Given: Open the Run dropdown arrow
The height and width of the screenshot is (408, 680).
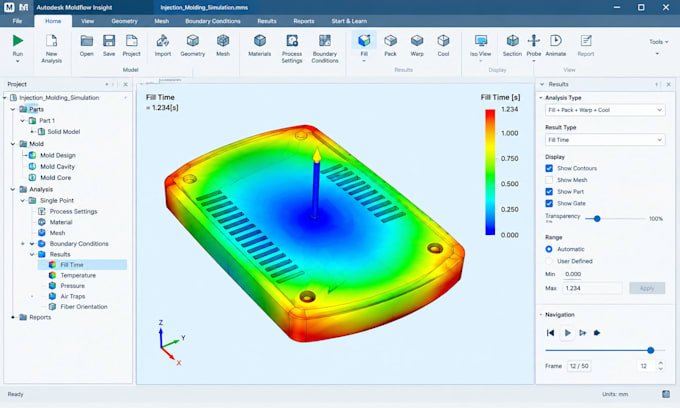Looking at the screenshot, I should click(x=18, y=62).
